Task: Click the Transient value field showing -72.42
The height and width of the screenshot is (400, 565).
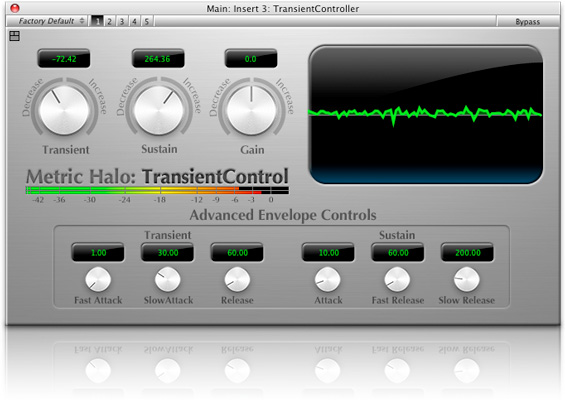Action: click(64, 59)
